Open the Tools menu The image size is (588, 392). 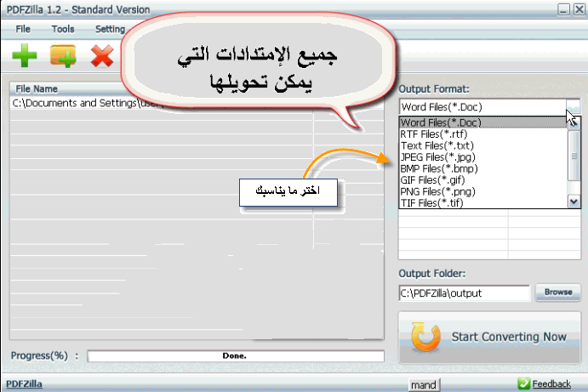[63, 29]
